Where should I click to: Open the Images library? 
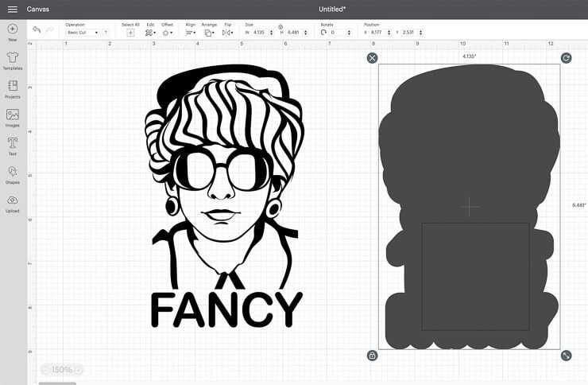point(12,115)
